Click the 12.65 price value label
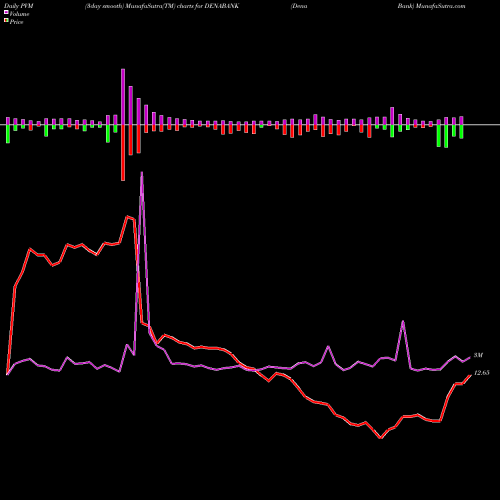Screen dimensions: 500x500 [x=482, y=373]
